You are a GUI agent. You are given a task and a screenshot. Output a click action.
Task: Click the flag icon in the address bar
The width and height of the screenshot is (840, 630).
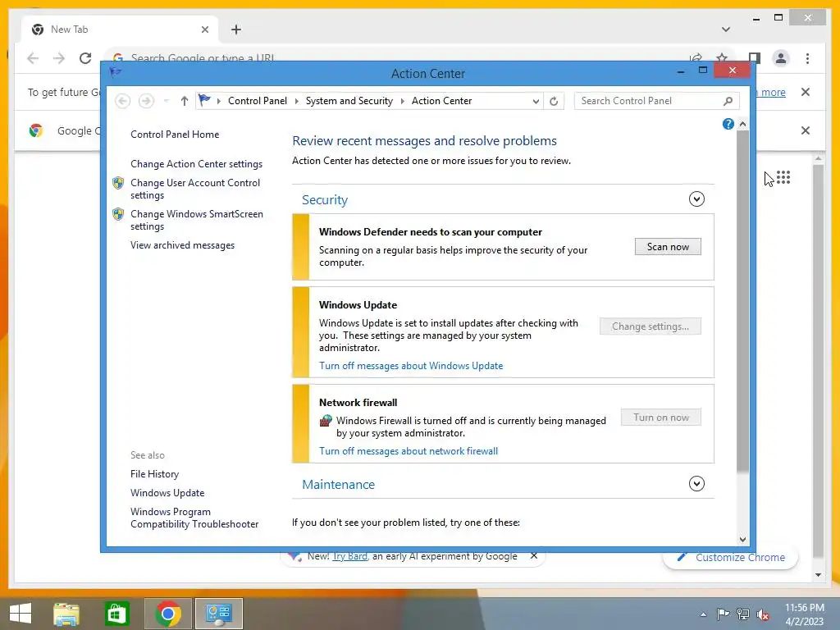pos(204,100)
